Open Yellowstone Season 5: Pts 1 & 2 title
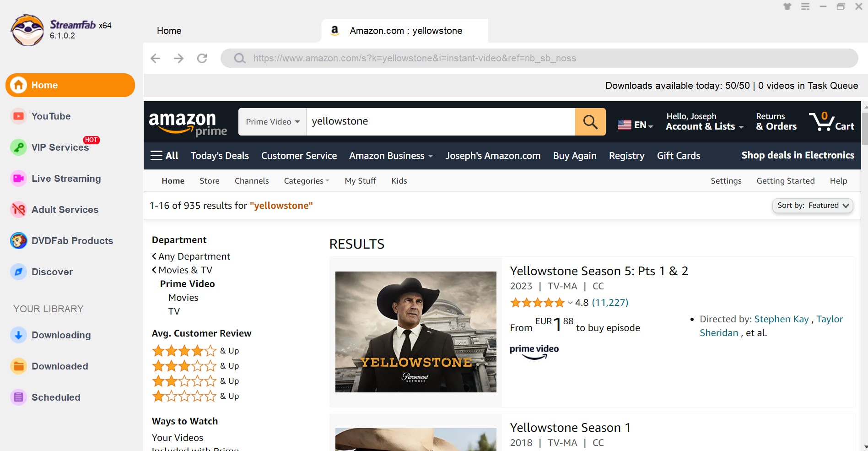Screen dimensions: 868x451 [x=599, y=271]
